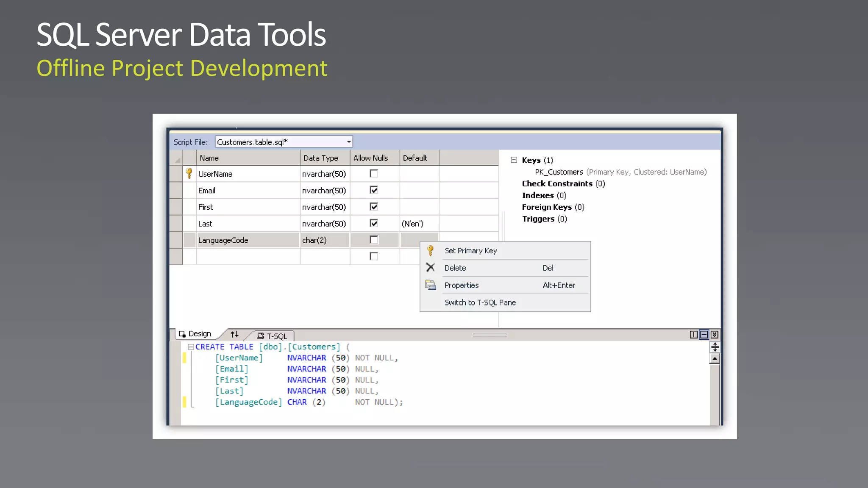Collapse the Keys (1) node
The width and height of the screenshot is (868, 488).
(514, 160)
